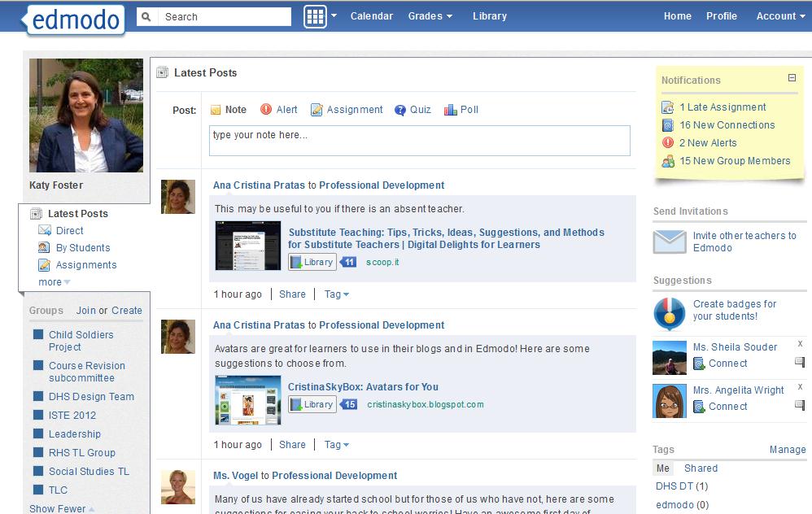The image size is (812, 514).
Task: Expand the Account dropdown
Action: point(780,16)
